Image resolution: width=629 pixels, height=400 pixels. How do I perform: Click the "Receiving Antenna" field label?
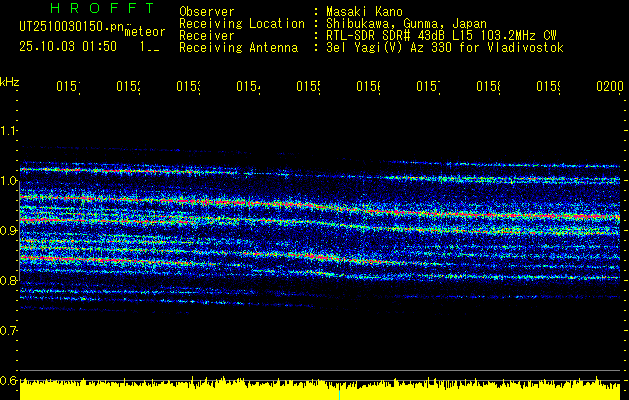pyautogui.click(x=238, y=48)
